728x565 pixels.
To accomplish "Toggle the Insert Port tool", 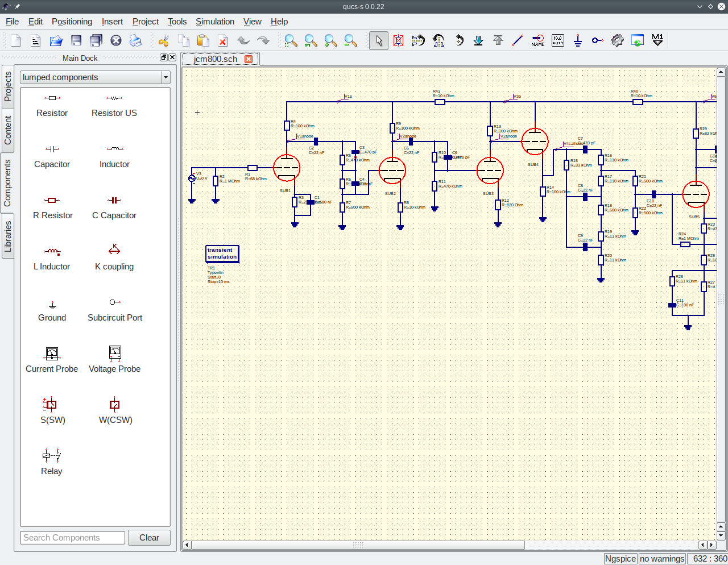I will pos(597,40).
